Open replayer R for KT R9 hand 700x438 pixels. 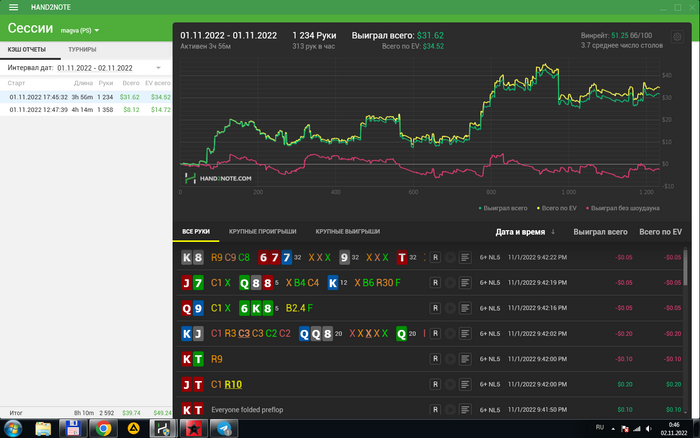[x=435, y=359]
